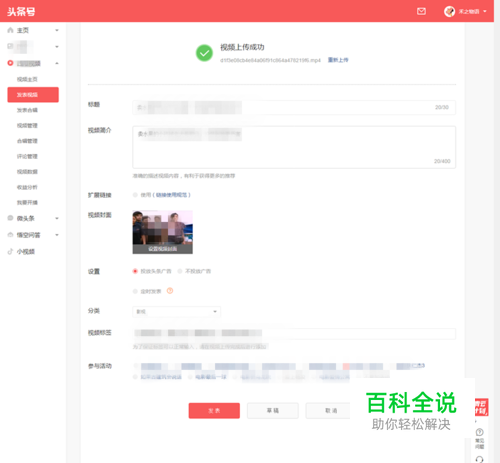Viewport: 500px width, 463px height.
Task: Click the red 发表 publish button
Action: (x=214, y=411)
